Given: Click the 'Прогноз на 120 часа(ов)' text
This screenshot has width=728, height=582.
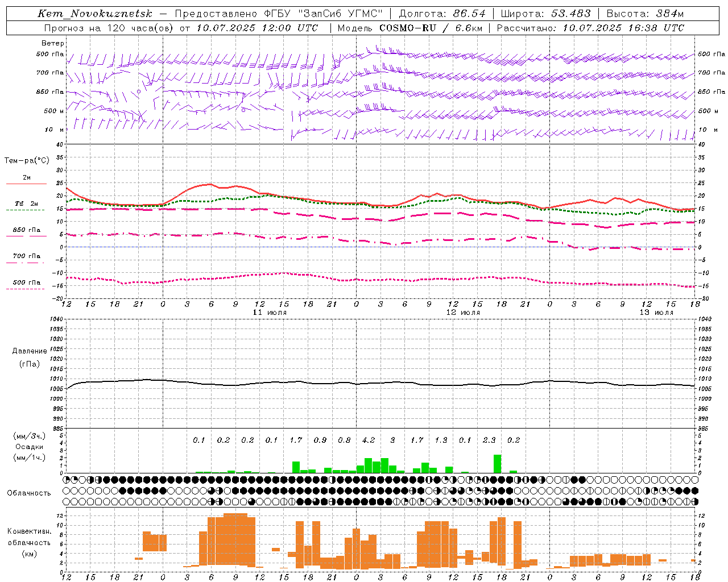Looking at the screenshot, I should [x=109, y=28].
